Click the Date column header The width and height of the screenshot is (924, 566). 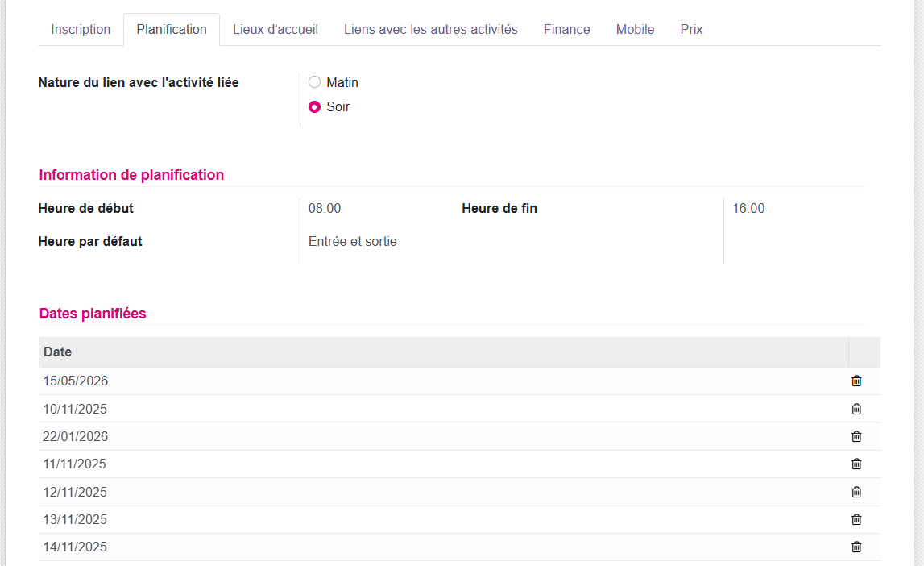point(58,352)
